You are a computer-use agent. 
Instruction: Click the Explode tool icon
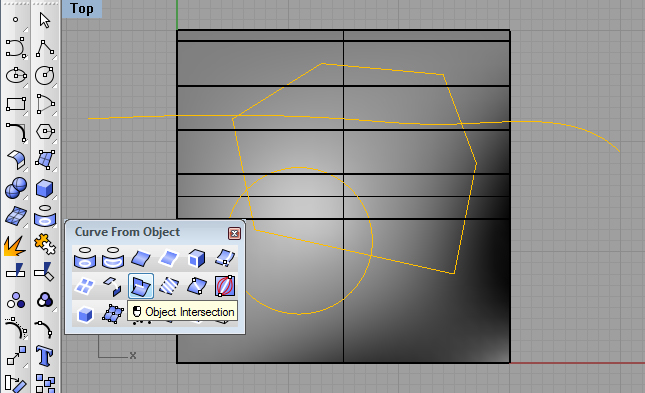click(x=15, y=245)
